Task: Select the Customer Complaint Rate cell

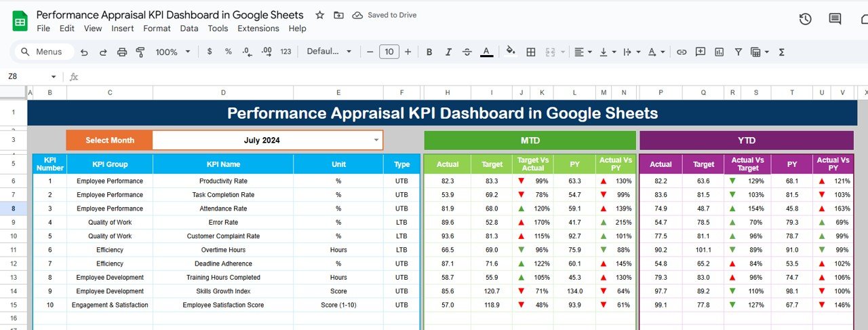Action: (x=223, y=236)
